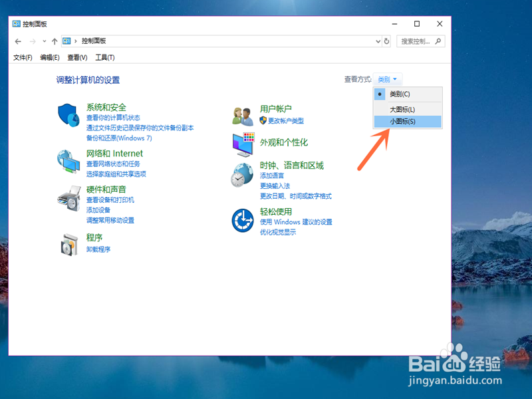Viewport: 532px width, 399px height.
Task: Open 时钟、语言和区域 category link
Action: (292, 165)
